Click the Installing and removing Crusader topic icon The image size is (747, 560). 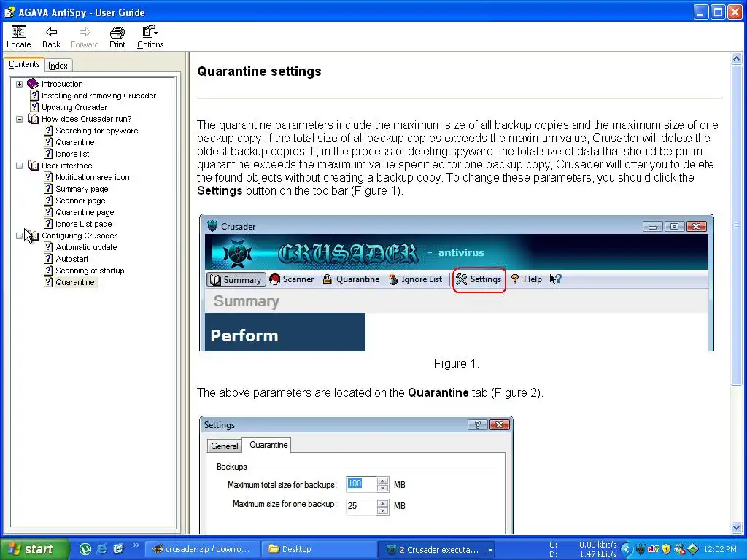pyautogui.click(x=34, y=96)
